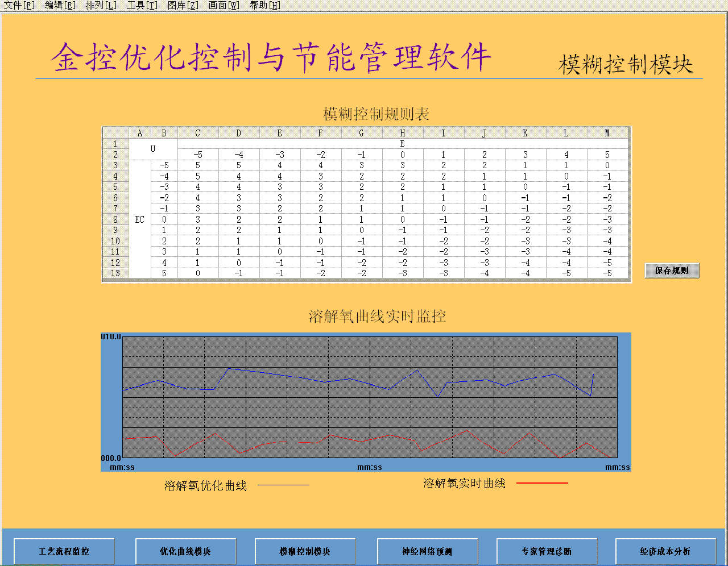Switch to 神经网络预测 module

(x=427, y=551)
